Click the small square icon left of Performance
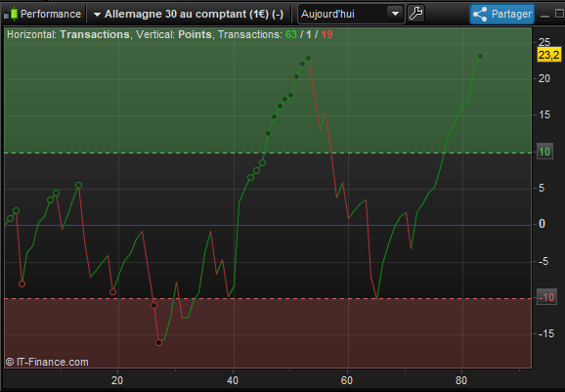565x392 pixels. [6, 16]
